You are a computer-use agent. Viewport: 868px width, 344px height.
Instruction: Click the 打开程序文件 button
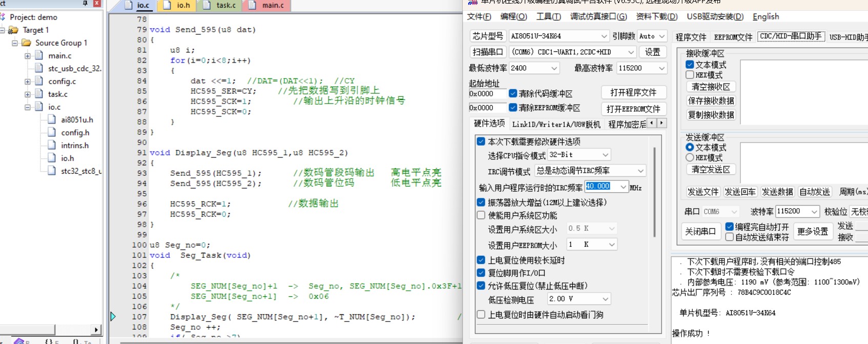click(633, 92)
